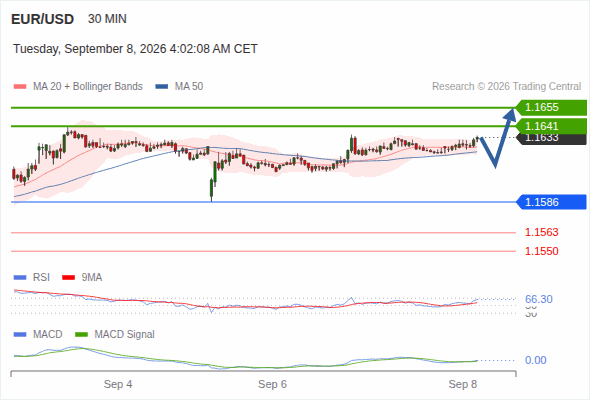Screen dimensions: 590x400
Task: Select the 1.1641 green resistance tag
Action: pos(551,126)
